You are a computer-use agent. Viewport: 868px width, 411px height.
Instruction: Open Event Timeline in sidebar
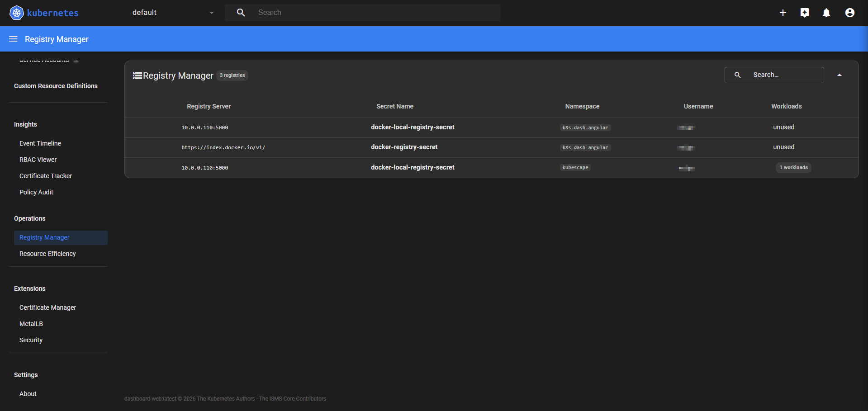point(40,143)
